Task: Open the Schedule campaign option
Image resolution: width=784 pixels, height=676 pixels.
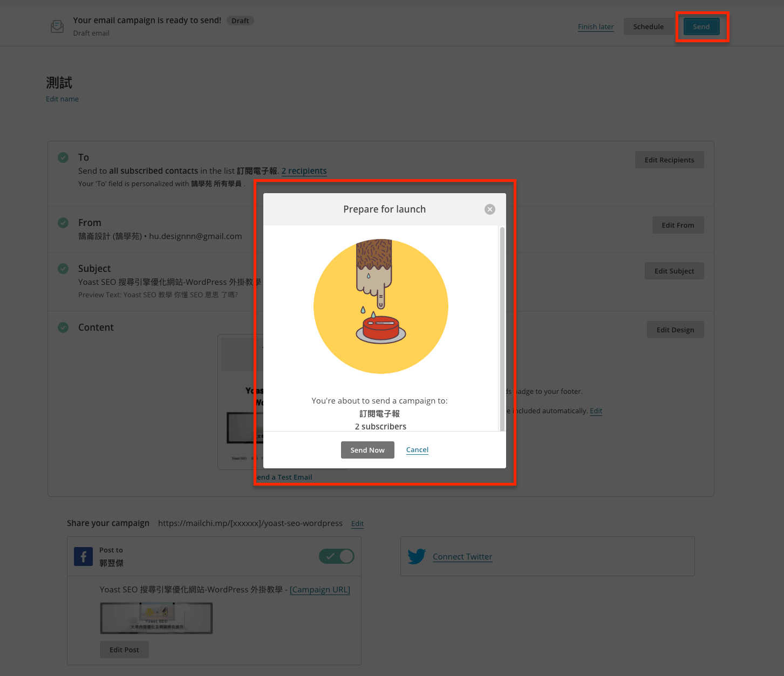Action: (648, 26)
